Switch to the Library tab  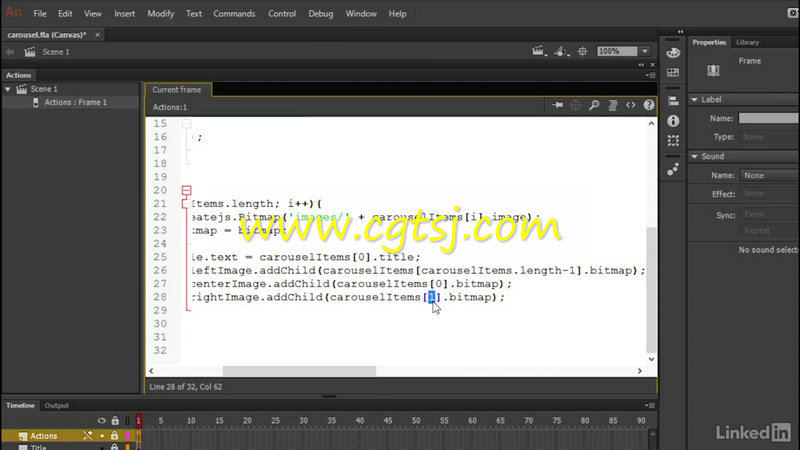pos(747,42)
